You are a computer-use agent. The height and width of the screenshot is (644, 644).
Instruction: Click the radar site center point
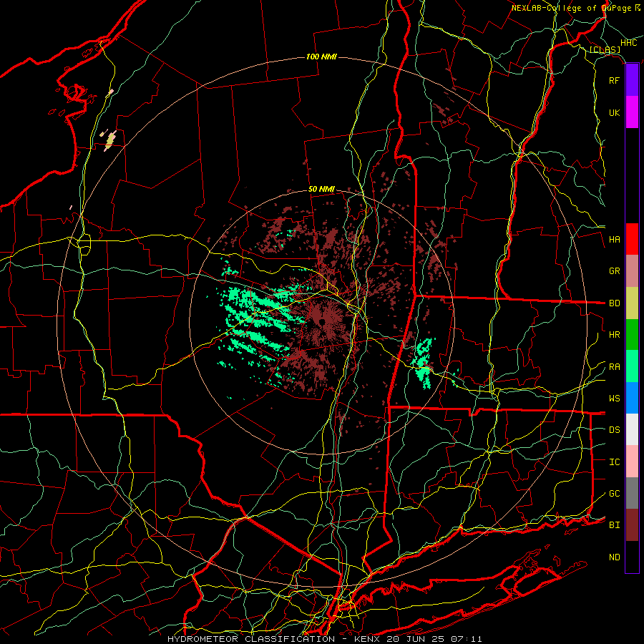click(x=322, y=321)
